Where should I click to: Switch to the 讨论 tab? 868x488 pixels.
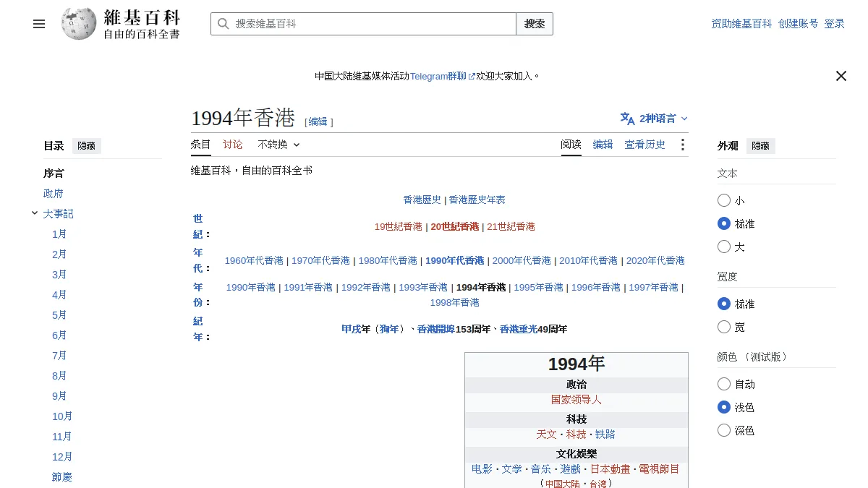[233, 145]
